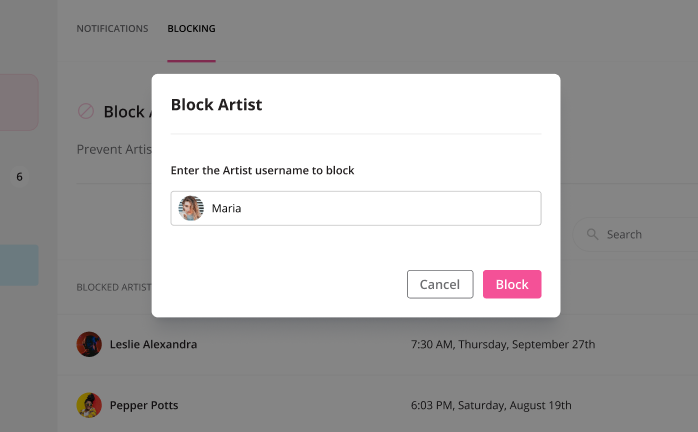Viewport: 698px width, 432px height.
Task: Confirm with the pink Block button
Action: coord(511,284)
